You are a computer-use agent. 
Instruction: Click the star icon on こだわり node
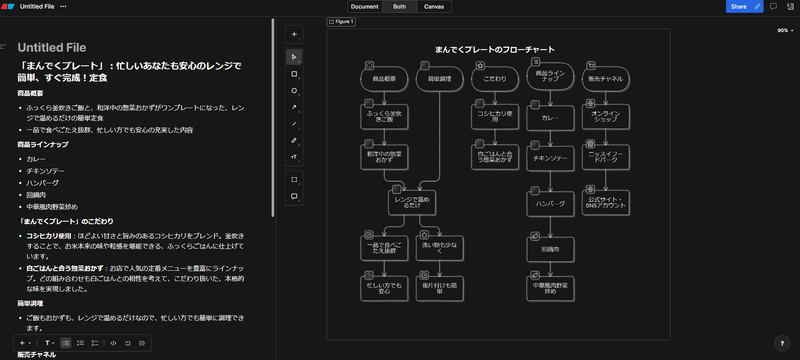480,65
